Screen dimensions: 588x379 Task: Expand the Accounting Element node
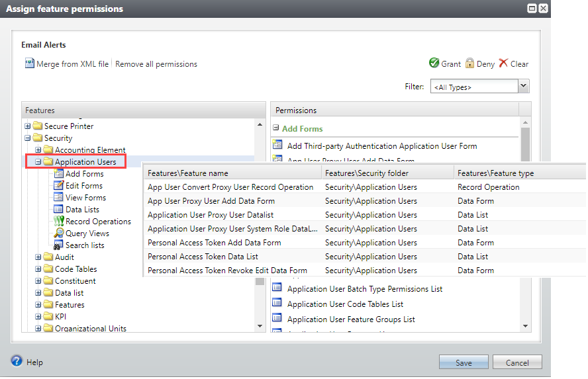pos(38,150)
